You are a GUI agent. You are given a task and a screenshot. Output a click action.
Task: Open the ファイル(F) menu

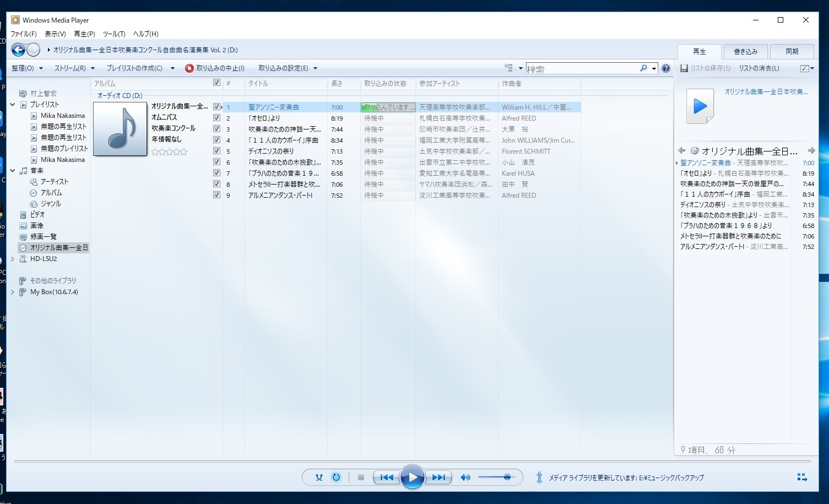[x=24, y=34]
